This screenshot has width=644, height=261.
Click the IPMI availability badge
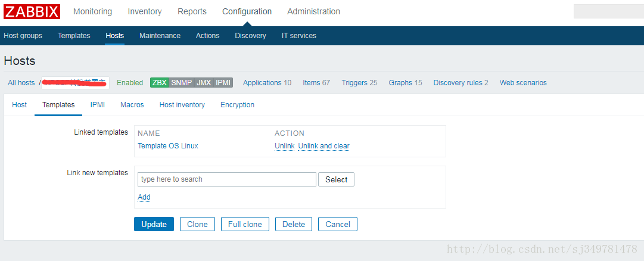point(223,83)
